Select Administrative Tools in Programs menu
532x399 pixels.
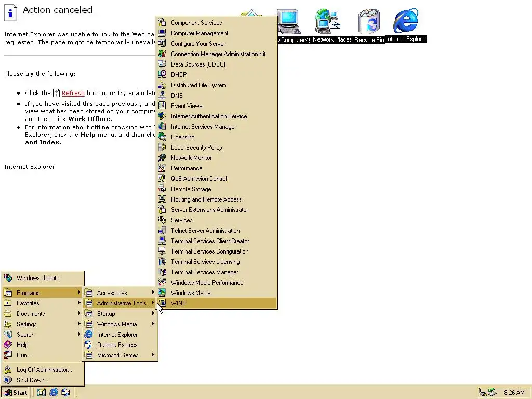[120, 303]
